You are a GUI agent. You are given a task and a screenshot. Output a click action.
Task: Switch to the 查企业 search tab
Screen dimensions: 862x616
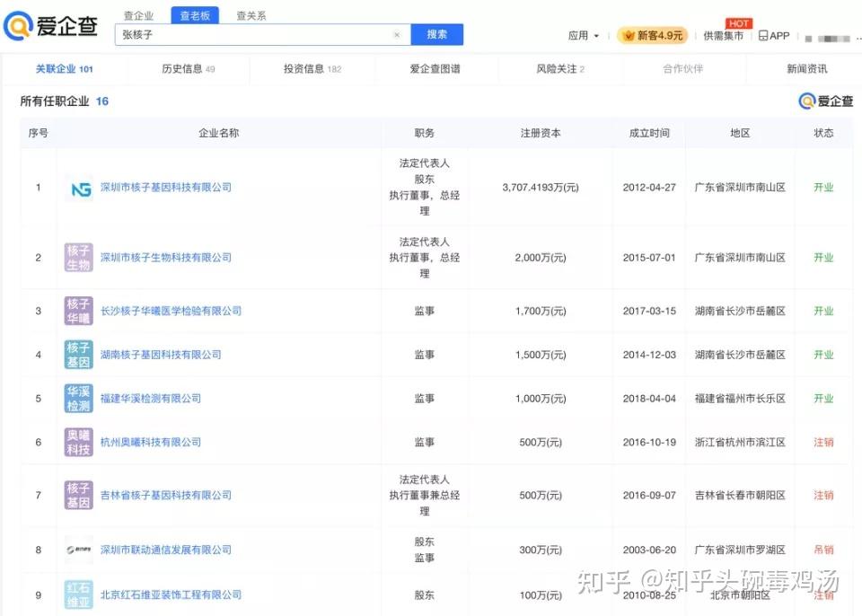138,15
